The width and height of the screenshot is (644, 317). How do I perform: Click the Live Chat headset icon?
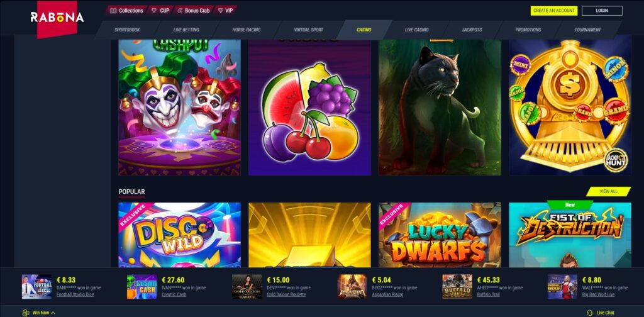[590, 313]
